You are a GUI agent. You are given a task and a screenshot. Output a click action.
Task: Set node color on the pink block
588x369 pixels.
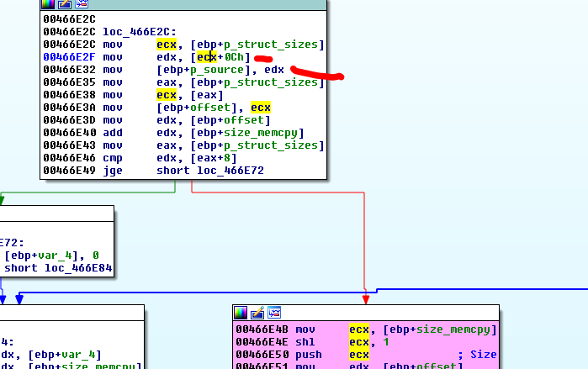tap(241, 313)
